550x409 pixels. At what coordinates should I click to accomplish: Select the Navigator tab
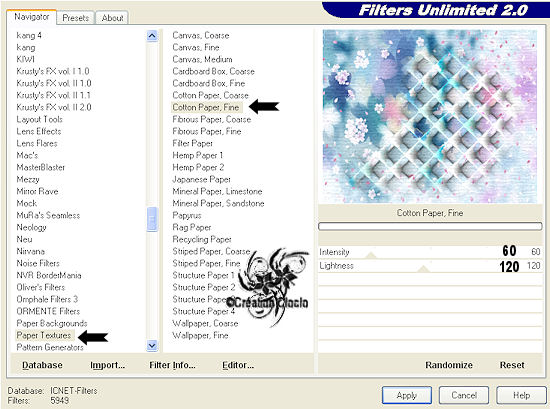pyautogui.click(x=32, y=17)
